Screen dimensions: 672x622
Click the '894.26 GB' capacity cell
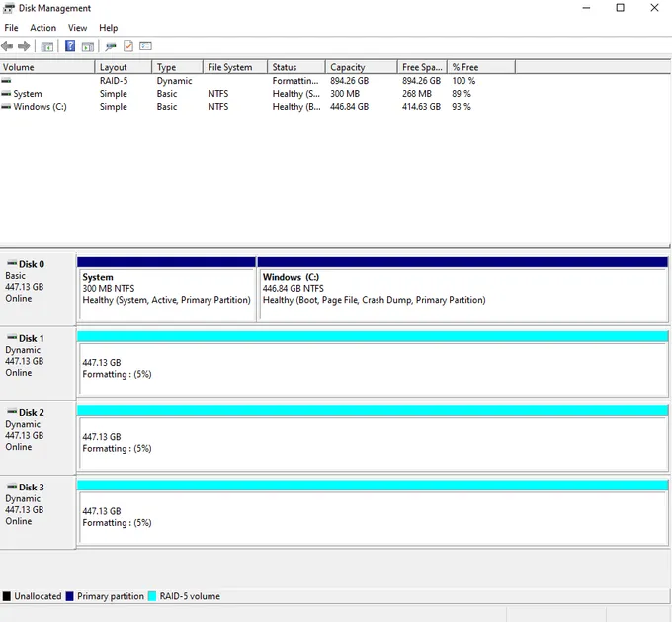click(349, 81)
